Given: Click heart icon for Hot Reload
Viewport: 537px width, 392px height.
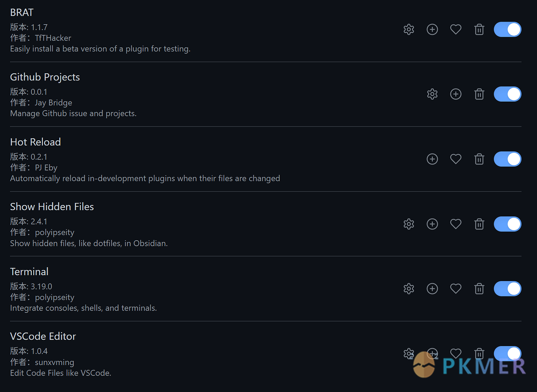Looking at the screenshot, I should 456,159.
